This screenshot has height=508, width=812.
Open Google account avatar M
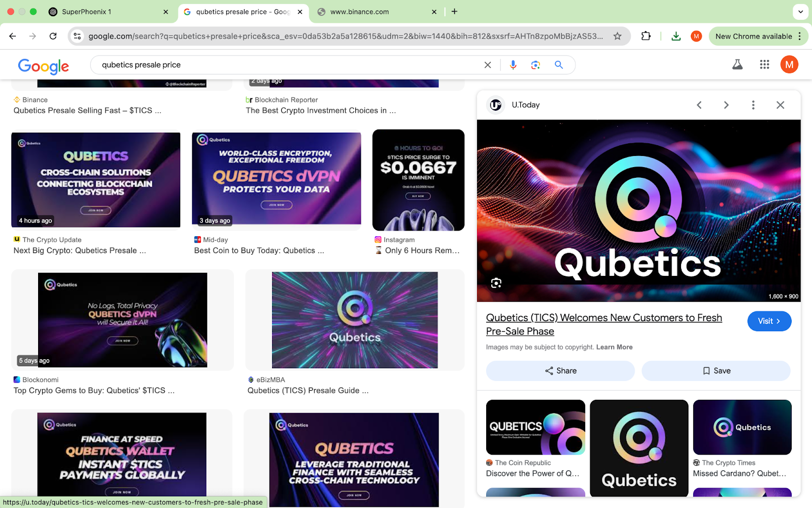coord(789,65)
